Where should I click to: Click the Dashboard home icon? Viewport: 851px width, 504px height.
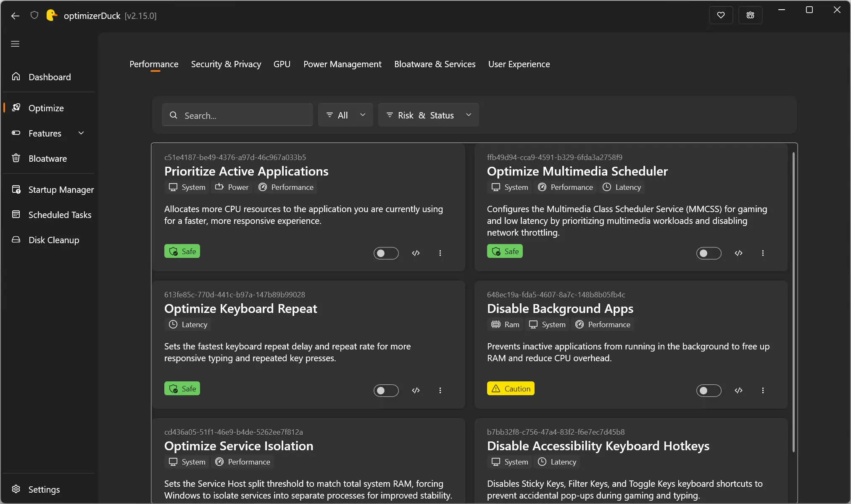[16, 76]
